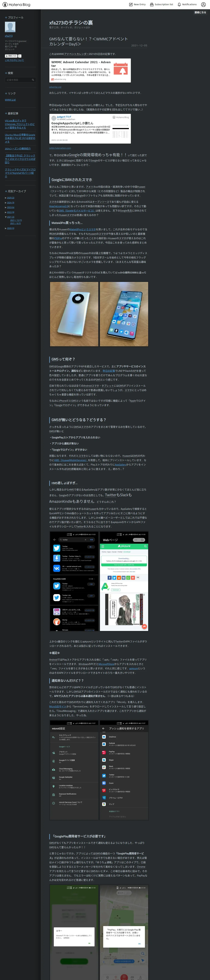Click Hatena Blog logo in embed card

[121, 117]
